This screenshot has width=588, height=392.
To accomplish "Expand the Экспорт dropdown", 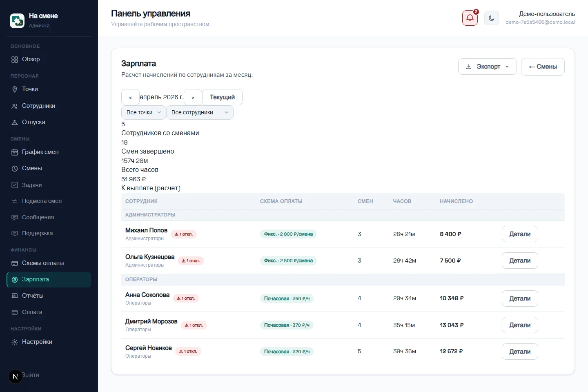I will pyautogui.click(x=488, y=67).
